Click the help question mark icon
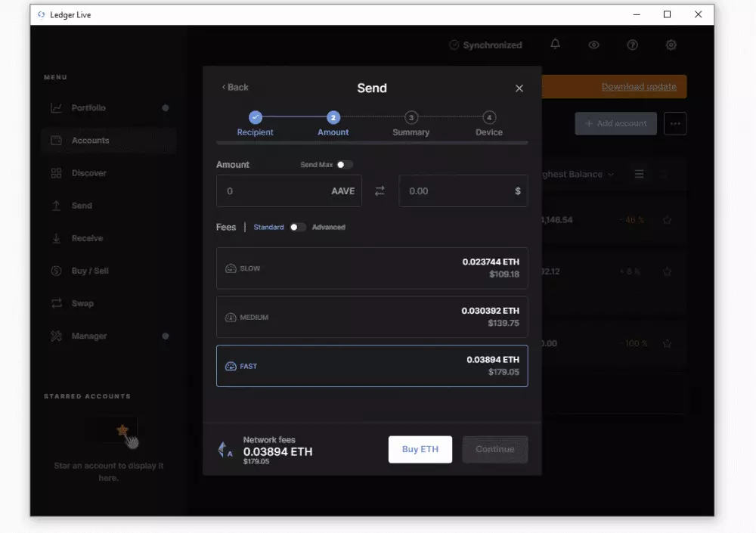This screenshot has height=533, width=756. (633, 45)
